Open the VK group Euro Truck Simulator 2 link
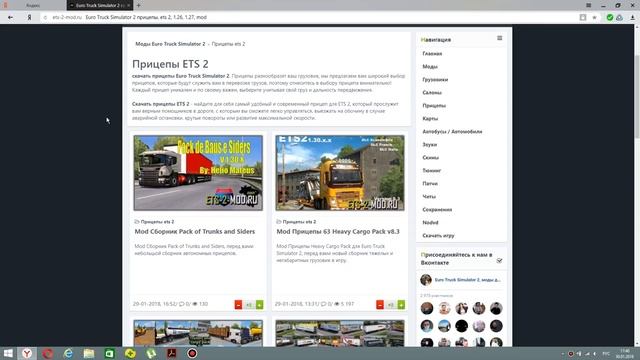The height and width of the screenshot is (360, 640). (468, 280)
